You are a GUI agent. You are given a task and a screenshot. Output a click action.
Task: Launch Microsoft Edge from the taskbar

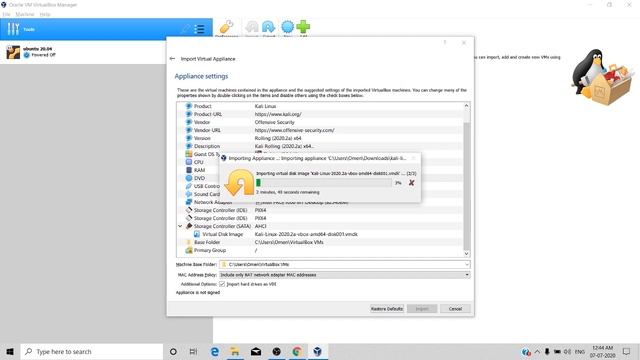tap(215, 351)
